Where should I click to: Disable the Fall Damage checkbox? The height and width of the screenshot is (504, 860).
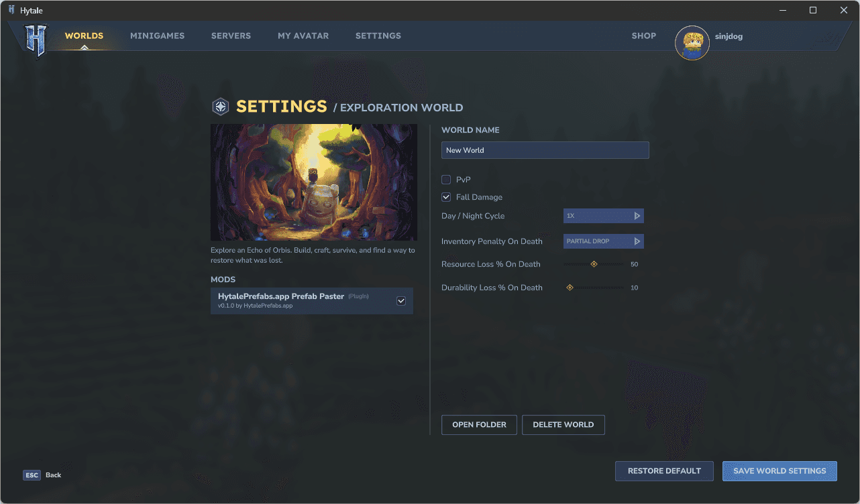(446, 197)
